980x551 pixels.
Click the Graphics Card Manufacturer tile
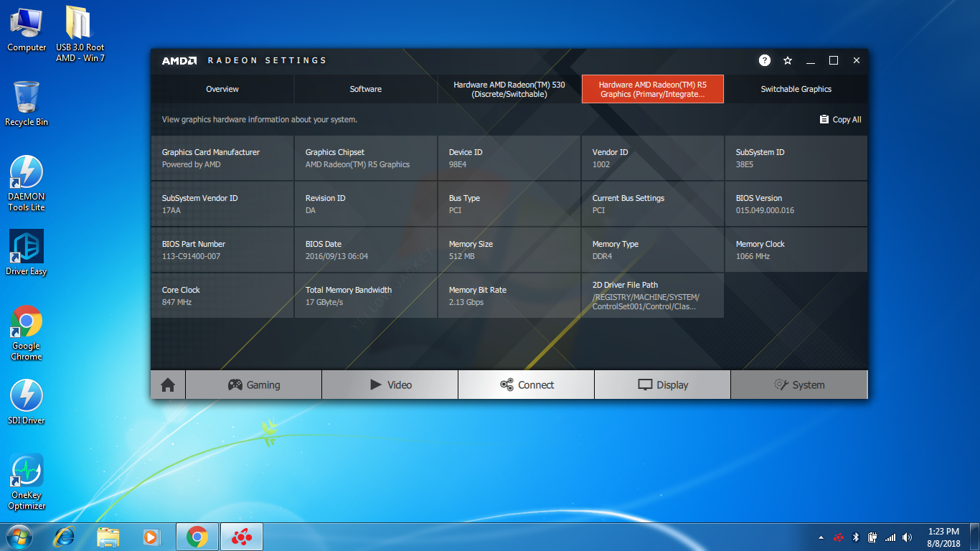222,158
